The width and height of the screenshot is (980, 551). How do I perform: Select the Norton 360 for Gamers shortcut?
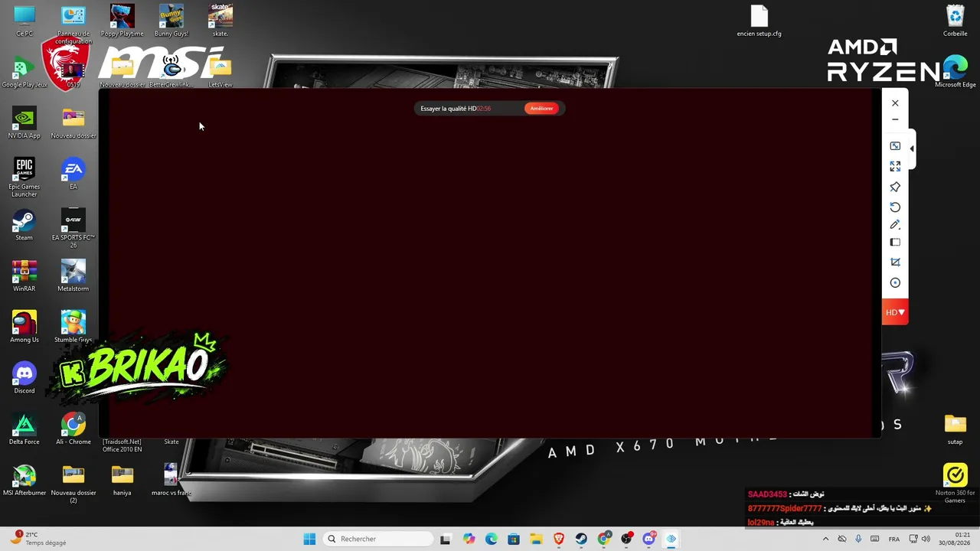pos(955,484)
